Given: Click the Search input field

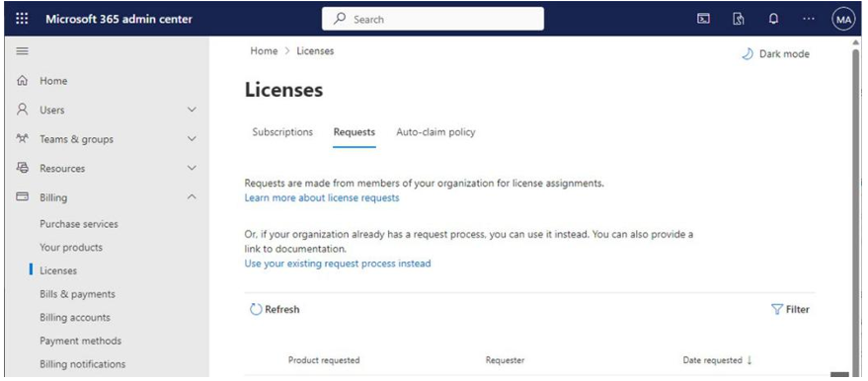Looking at the screenshot, I should (x=433, y=20).
